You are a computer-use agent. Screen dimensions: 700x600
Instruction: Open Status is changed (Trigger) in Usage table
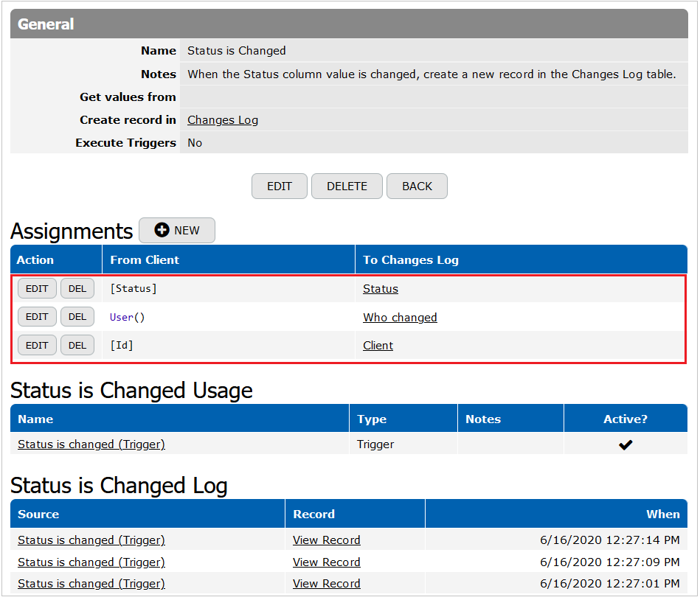pyautogui.click(x=91, y=444)
